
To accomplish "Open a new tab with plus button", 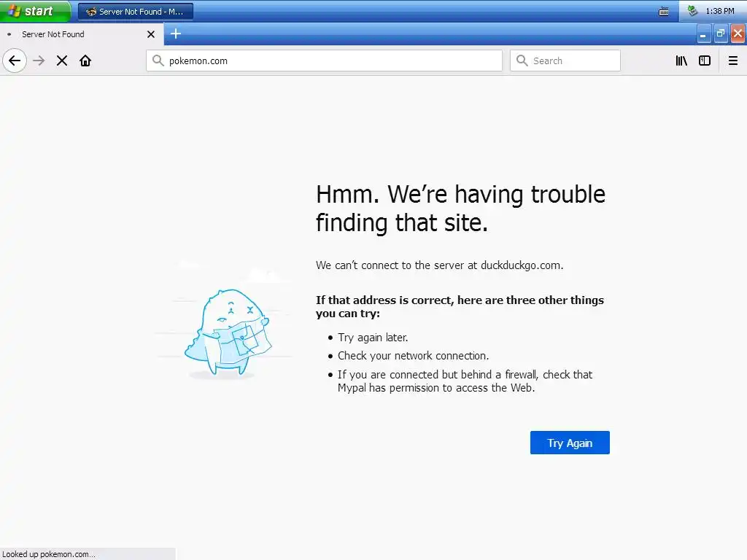I will [176, 34].
